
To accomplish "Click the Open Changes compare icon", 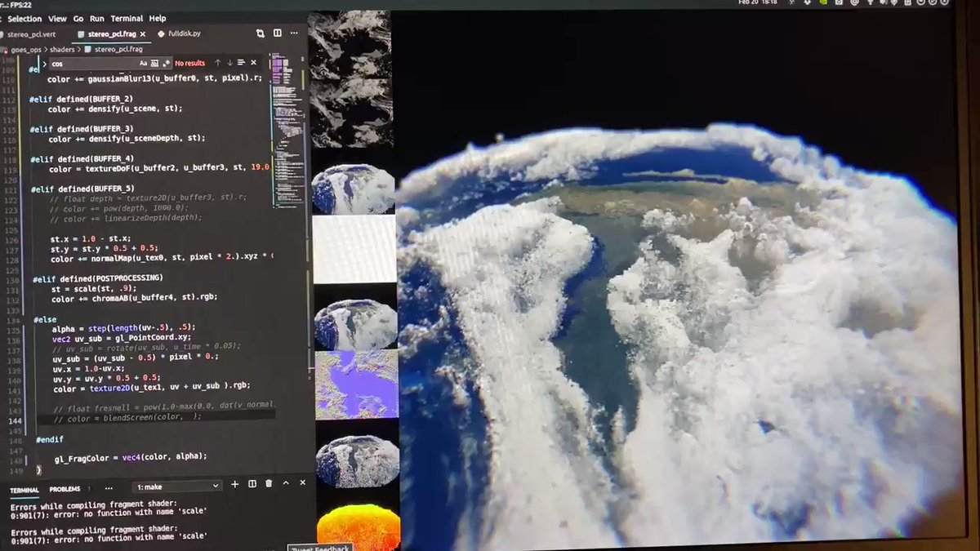I will tap(261, 33).
